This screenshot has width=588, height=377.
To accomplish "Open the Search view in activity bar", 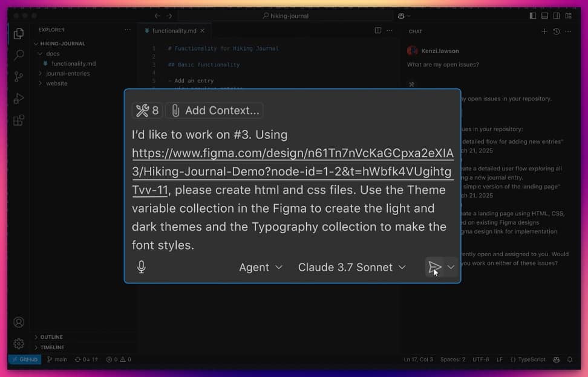I will [19, 55].
